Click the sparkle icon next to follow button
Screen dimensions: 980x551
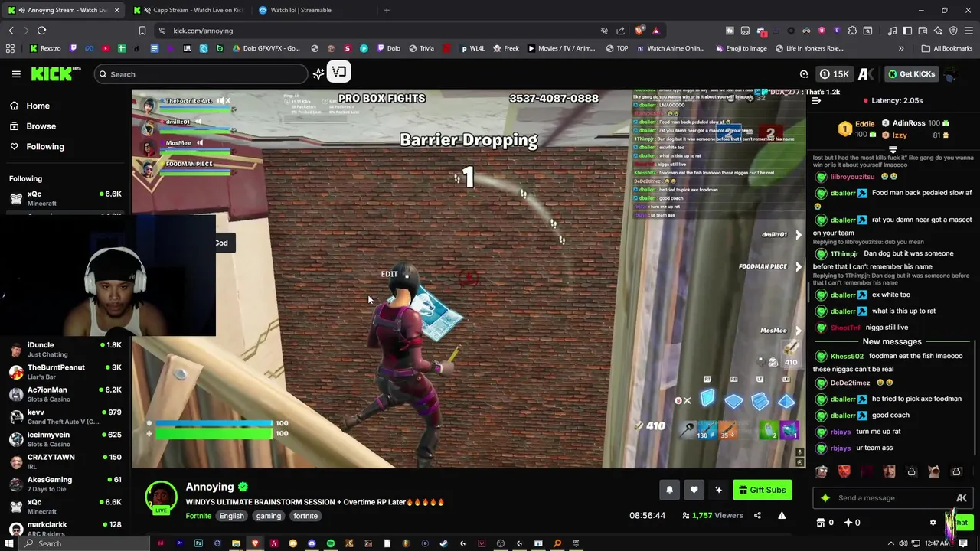718,490
